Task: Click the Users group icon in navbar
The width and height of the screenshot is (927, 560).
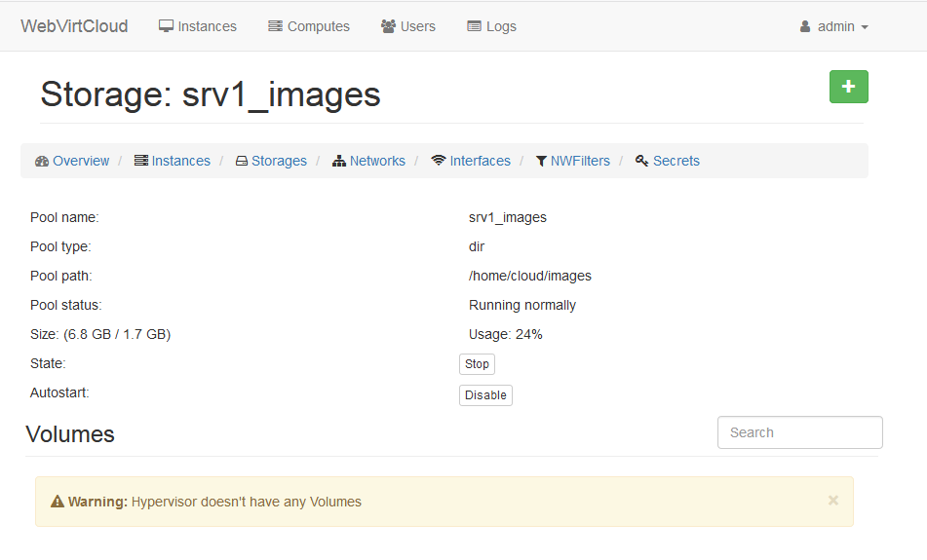Action: [x=388, y=26]
